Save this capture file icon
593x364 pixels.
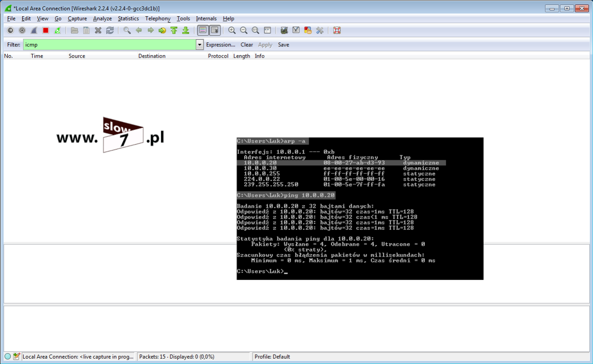click(86, 30)
